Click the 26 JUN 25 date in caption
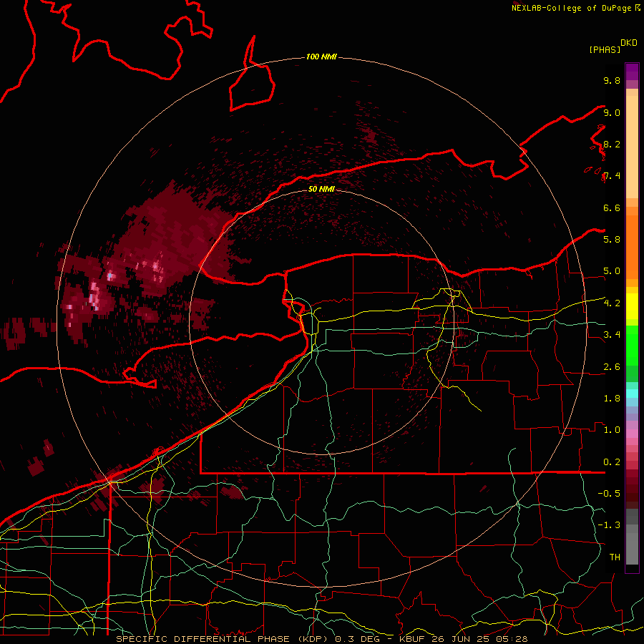Viewport: 644px width, 644px height. 462,639
